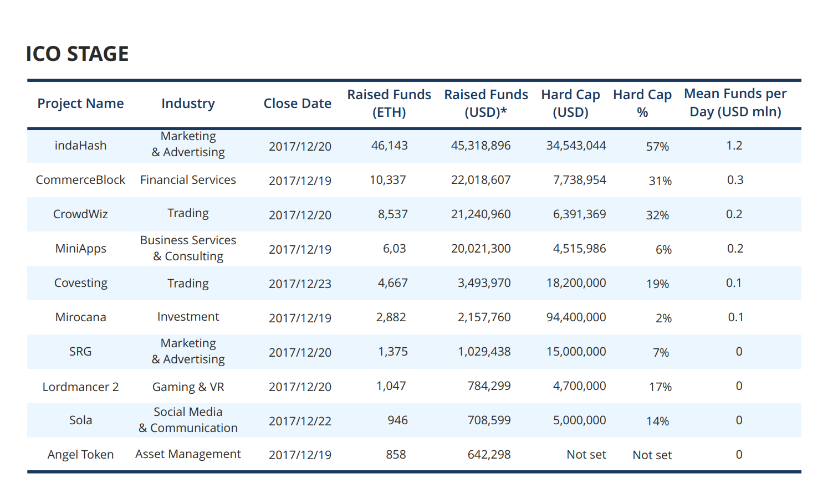Click the 1,375 ETH raised value
The image size is (838, 504).
pos(393,352)
